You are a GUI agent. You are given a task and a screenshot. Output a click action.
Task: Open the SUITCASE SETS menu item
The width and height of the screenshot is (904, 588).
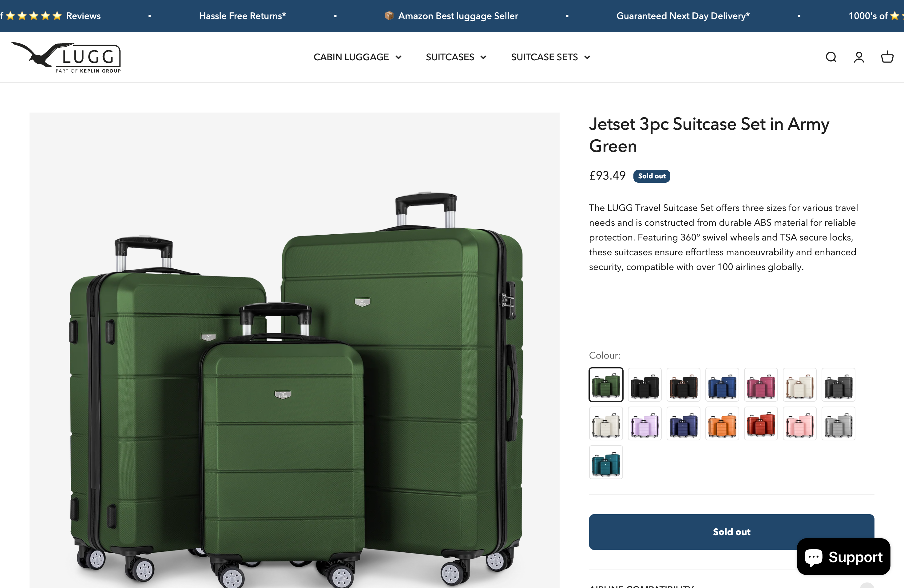pyautogui.click(x=544, y=57)
